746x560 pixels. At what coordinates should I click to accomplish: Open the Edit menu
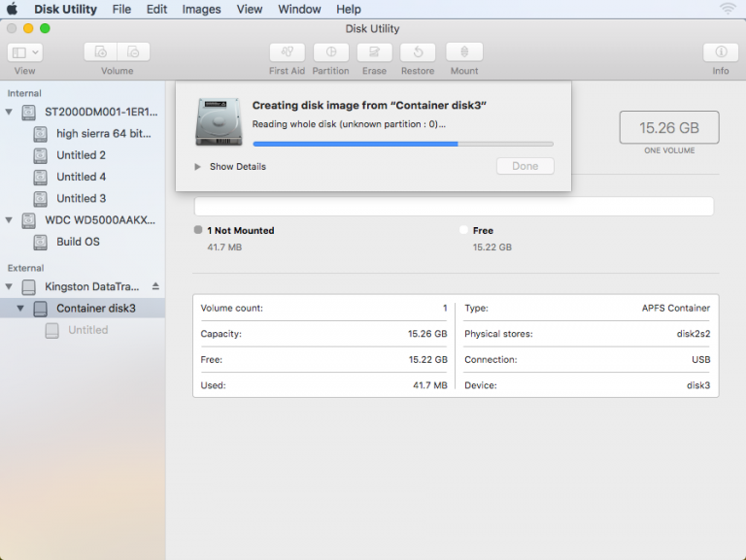point(156,9)
